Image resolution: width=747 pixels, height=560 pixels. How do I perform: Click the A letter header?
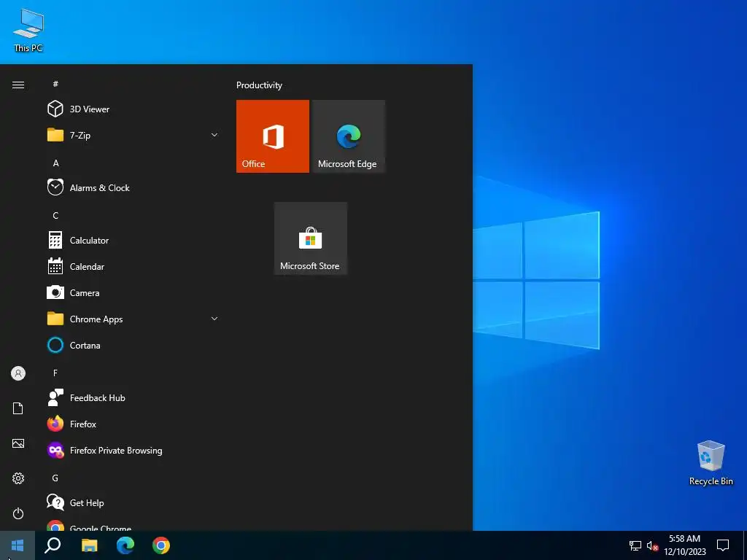55,163
